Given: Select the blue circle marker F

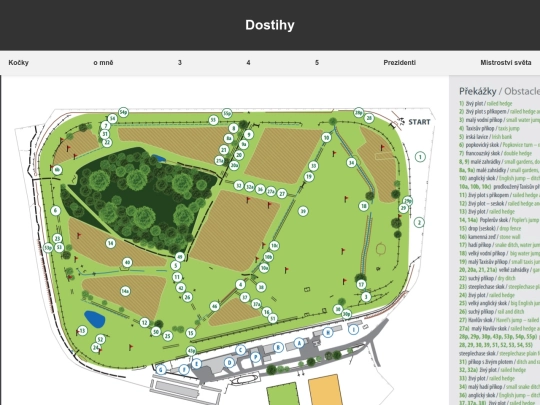Looking at the screenshot, I should click(x=184, y=370).
